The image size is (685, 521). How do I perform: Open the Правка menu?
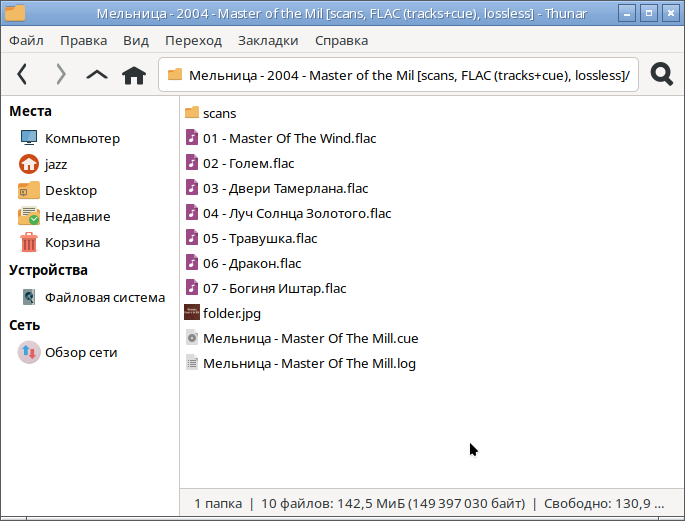tap(83, 41)
